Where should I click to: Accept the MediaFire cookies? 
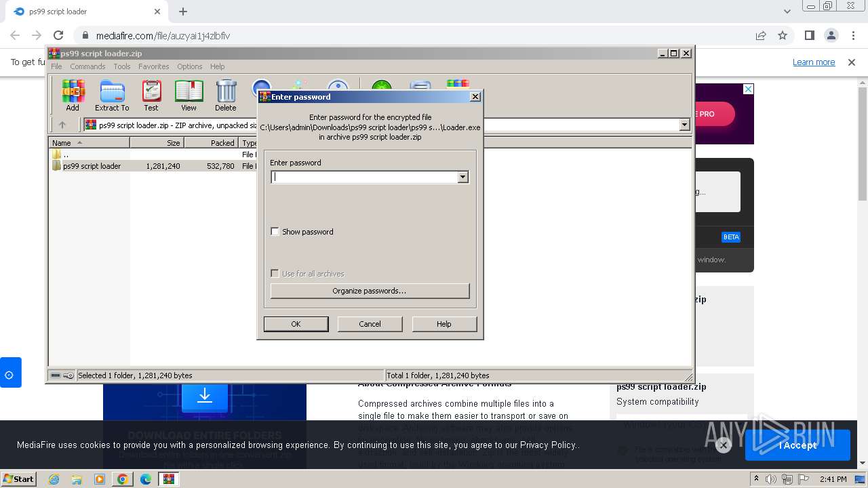click(797, 445)
